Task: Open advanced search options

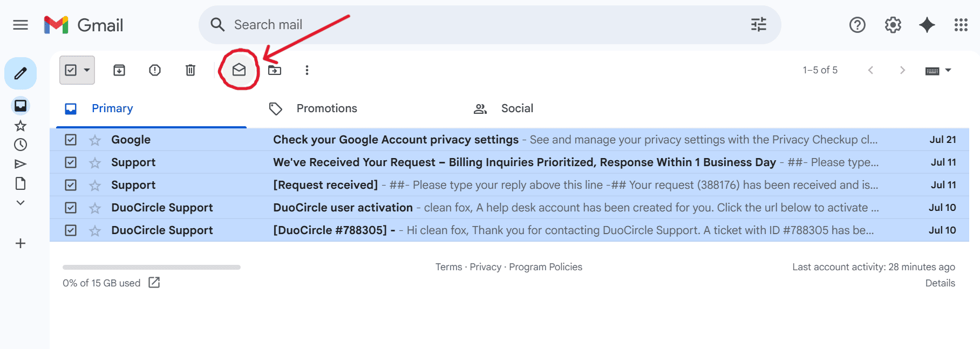Action: click(x=759, y=24)
